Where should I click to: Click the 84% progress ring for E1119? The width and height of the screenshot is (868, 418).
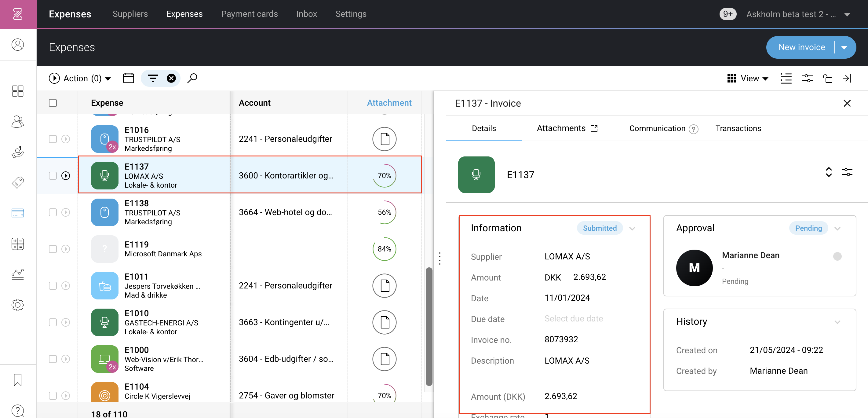[x=384, y=249]
